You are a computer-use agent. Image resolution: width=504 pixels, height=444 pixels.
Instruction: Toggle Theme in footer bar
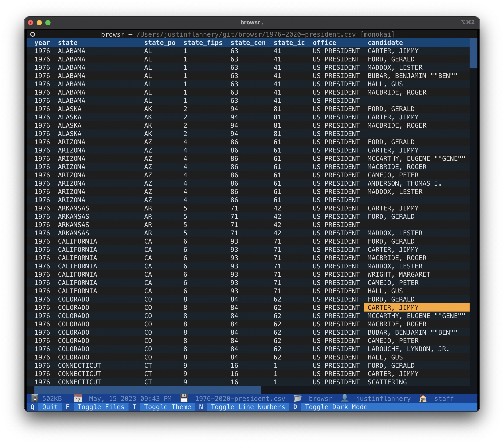(x=167, y=407)
